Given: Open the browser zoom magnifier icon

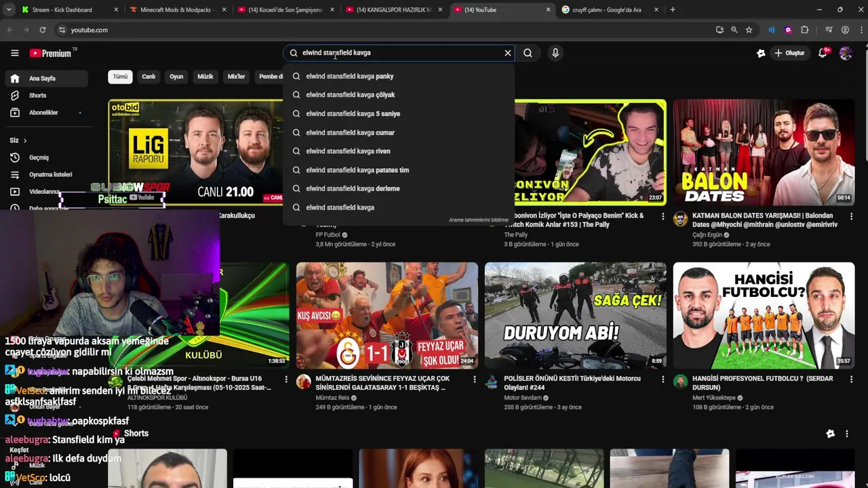Looking at the screenshot, I should pos(734,30).
